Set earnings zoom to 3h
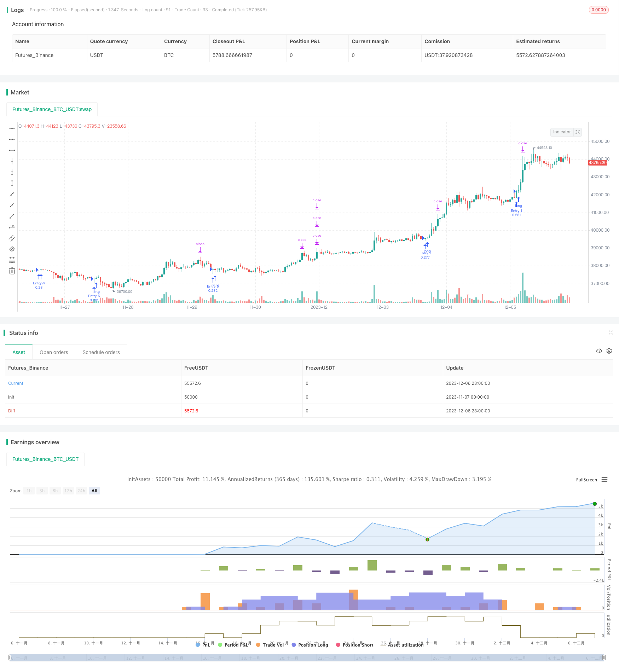This screenshot has width=619, height=672. (x=42, y=491)
